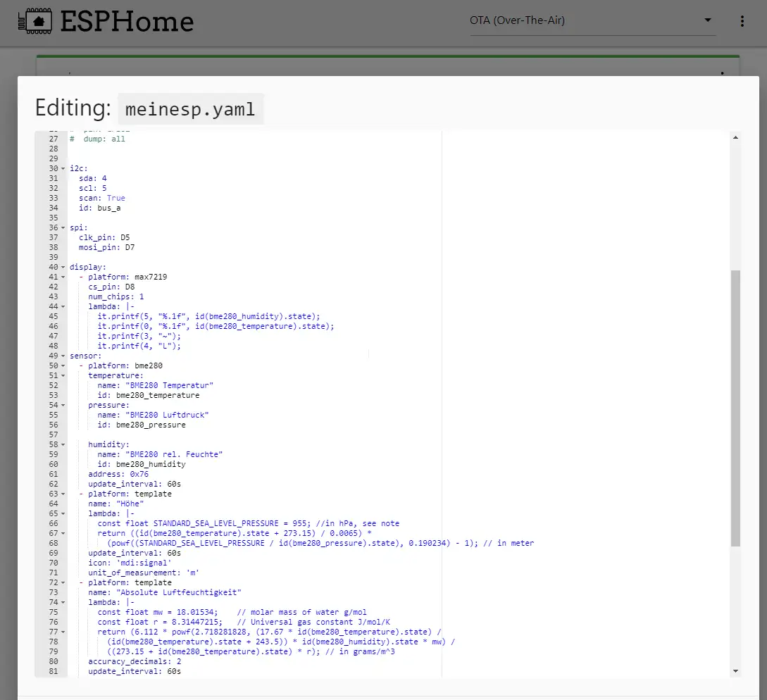767x700 pixels.
Task: Fold the sensor block on line 49
Action: (x=63, y=356)
